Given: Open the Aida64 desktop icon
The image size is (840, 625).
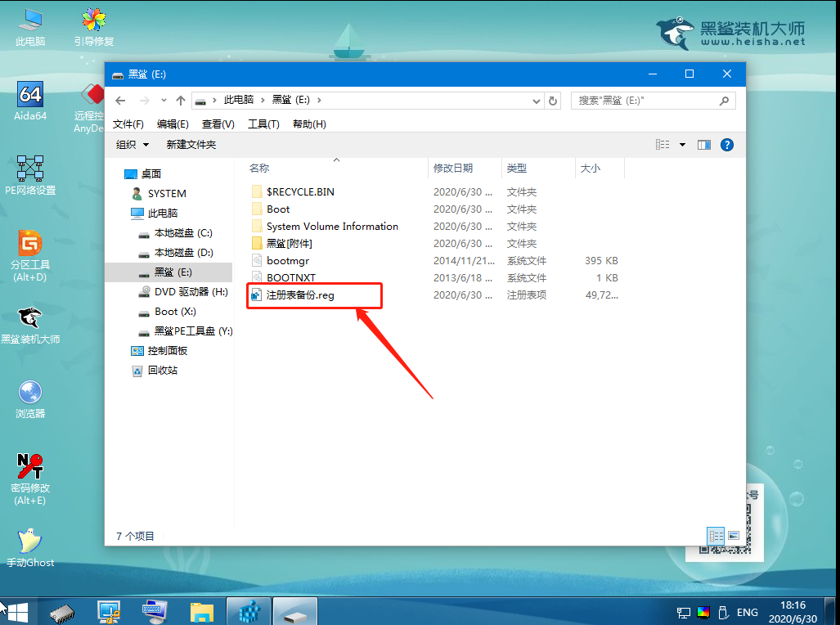Looking at the screenshot, I should tap(30, 101).
